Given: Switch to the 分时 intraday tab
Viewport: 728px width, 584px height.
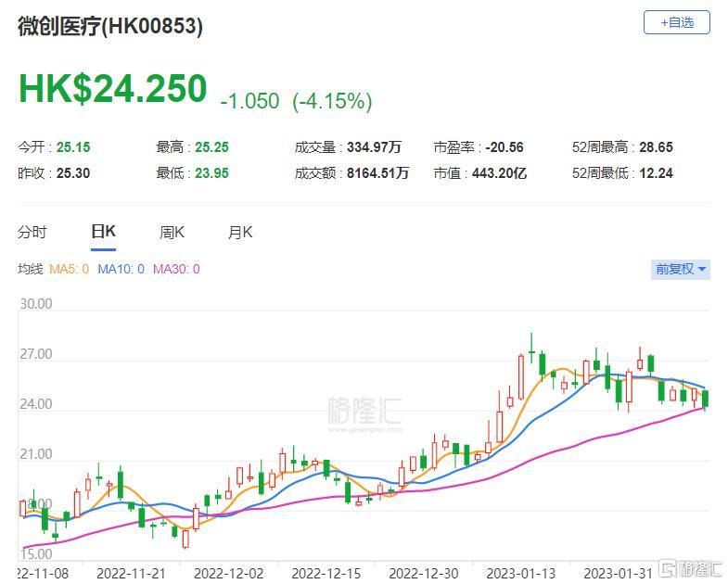Looking at the screenshot, I should tap(32, 232).
